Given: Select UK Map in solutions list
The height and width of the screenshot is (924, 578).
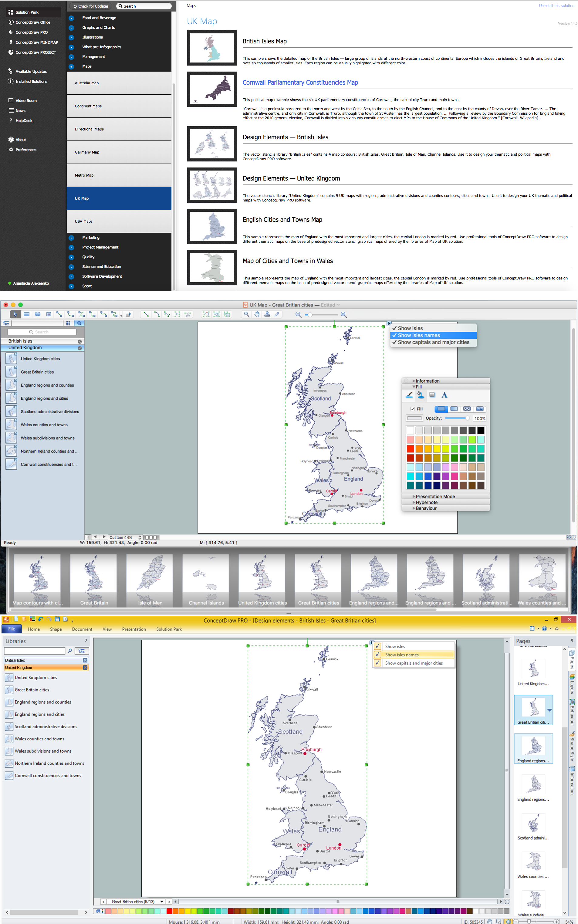Looking at the screenshot, I should (119, 198).
